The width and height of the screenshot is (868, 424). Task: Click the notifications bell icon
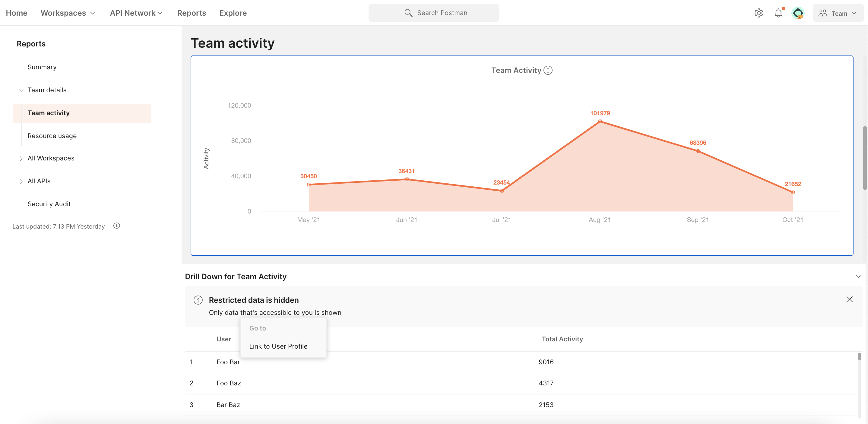778,12
